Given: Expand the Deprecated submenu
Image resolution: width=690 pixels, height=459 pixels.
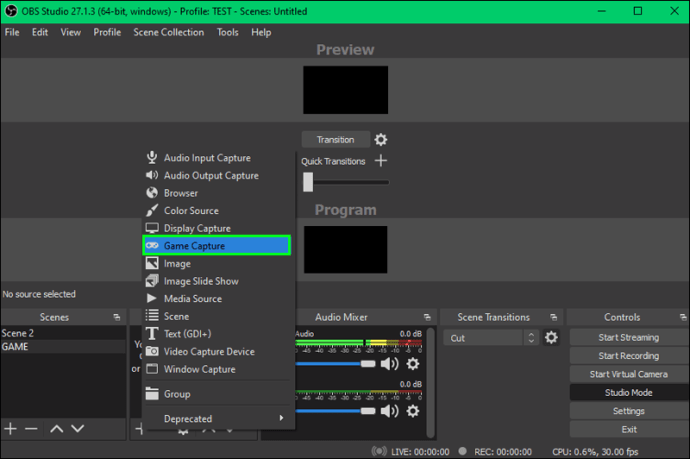Looking at the screenshot, I should pyautogui.click(x=217, y=419).
